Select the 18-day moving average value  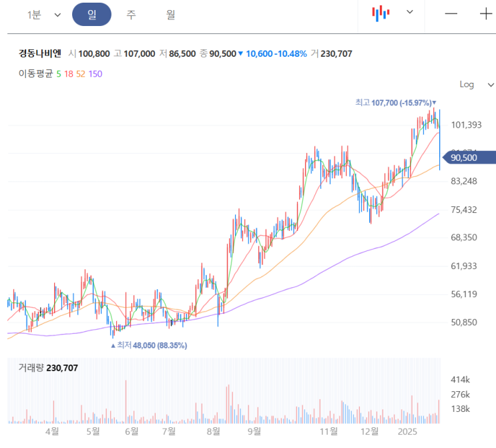pyautogui.click(x=69, y=73)
